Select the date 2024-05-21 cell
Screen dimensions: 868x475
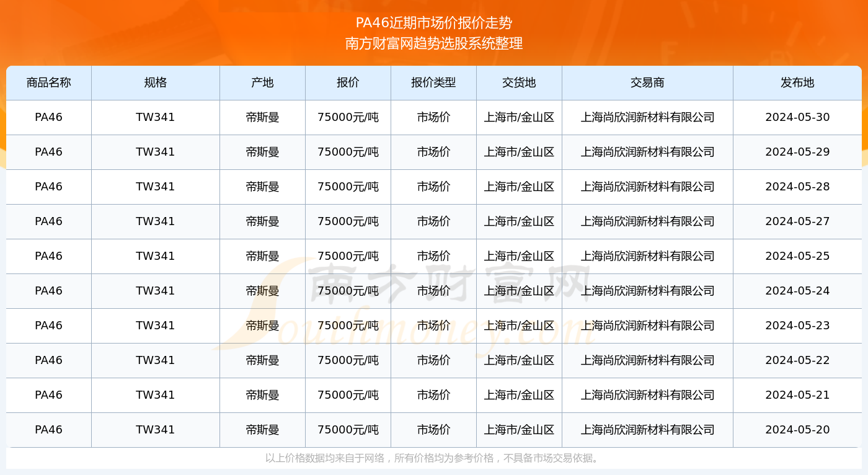click(x=797, y=395)
